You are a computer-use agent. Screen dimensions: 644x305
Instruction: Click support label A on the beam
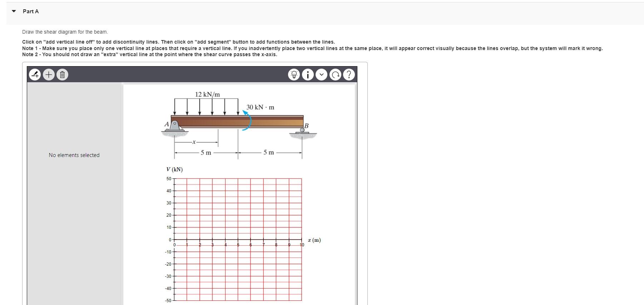166,124
